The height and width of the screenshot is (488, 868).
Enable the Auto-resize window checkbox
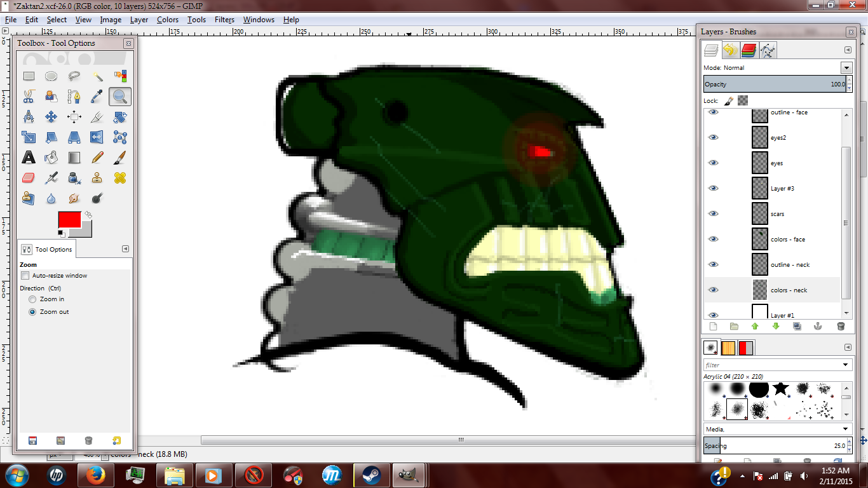pos(25,275)
